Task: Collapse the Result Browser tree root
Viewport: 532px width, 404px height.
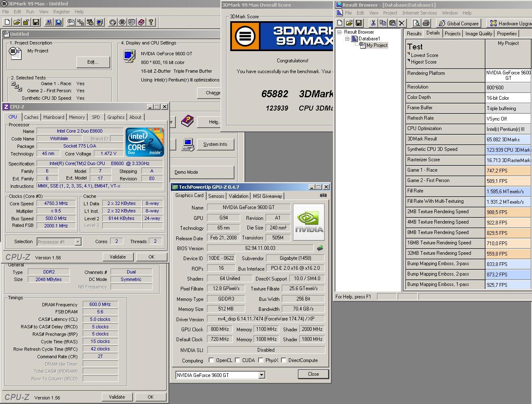Action: 340,32
